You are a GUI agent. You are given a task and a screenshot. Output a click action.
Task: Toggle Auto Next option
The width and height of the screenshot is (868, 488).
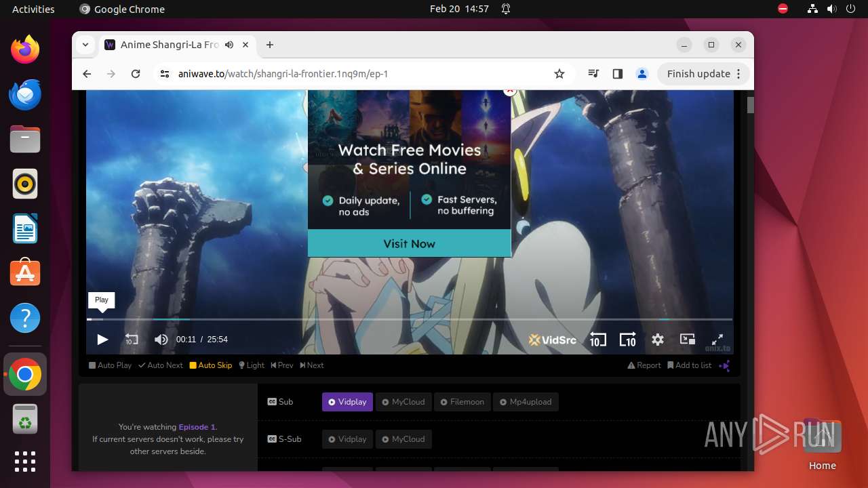(161, 365)
